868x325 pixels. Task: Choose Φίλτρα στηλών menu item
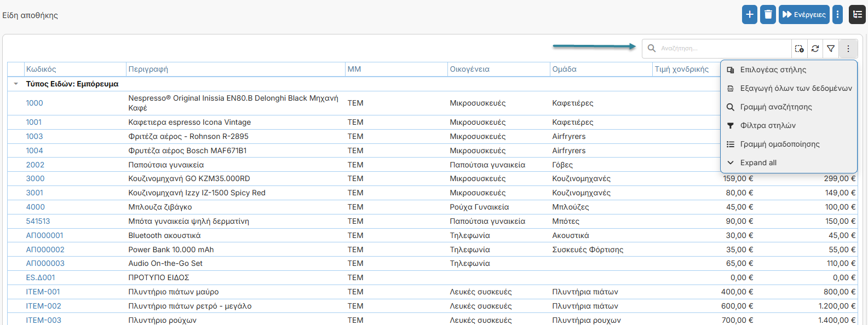tap(789, 125)
